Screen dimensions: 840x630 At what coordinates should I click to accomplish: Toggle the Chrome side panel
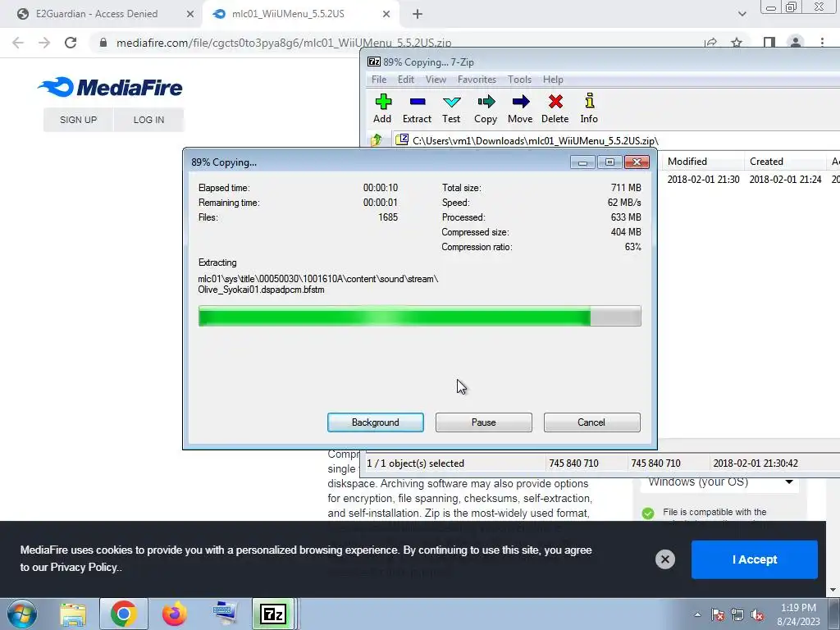click(x=769, y=43)
